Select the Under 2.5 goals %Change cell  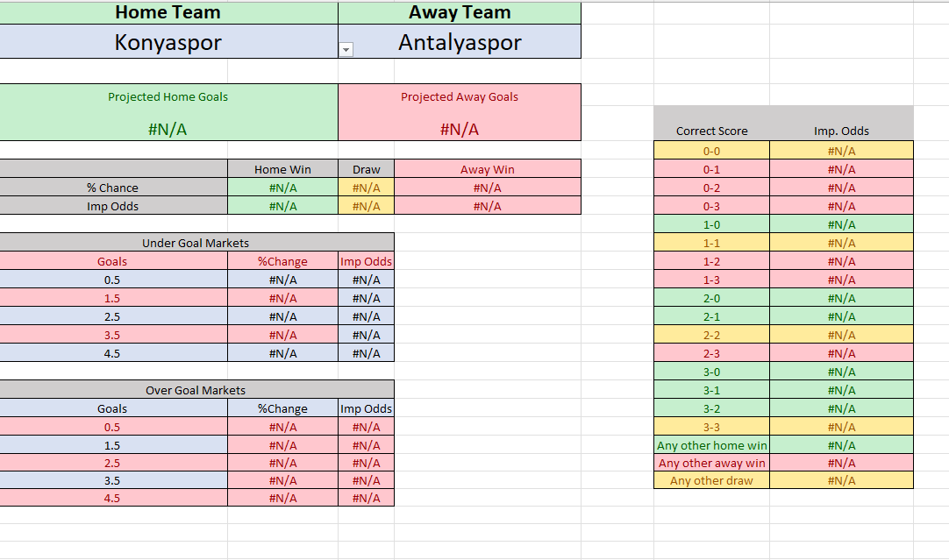tap(282, 316)
